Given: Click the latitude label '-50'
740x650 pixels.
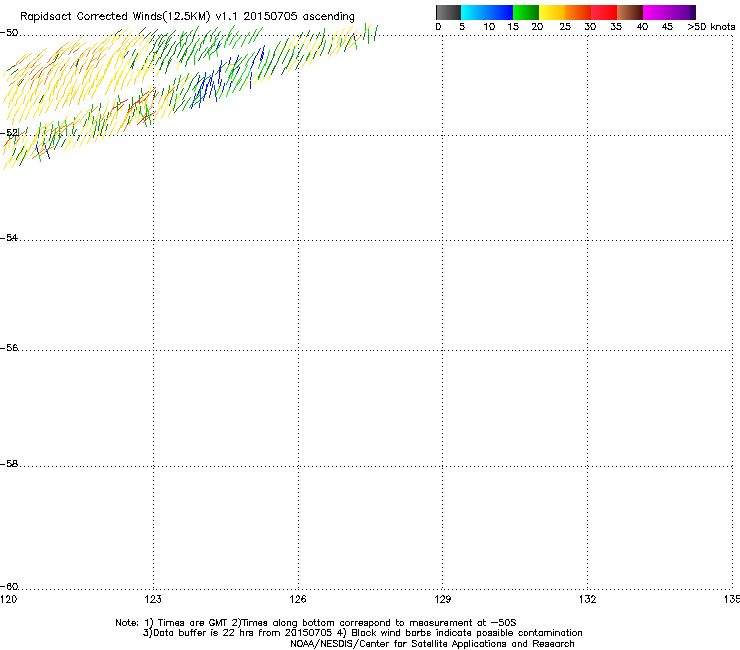Looking at the screenshot, I should (9, 33).
